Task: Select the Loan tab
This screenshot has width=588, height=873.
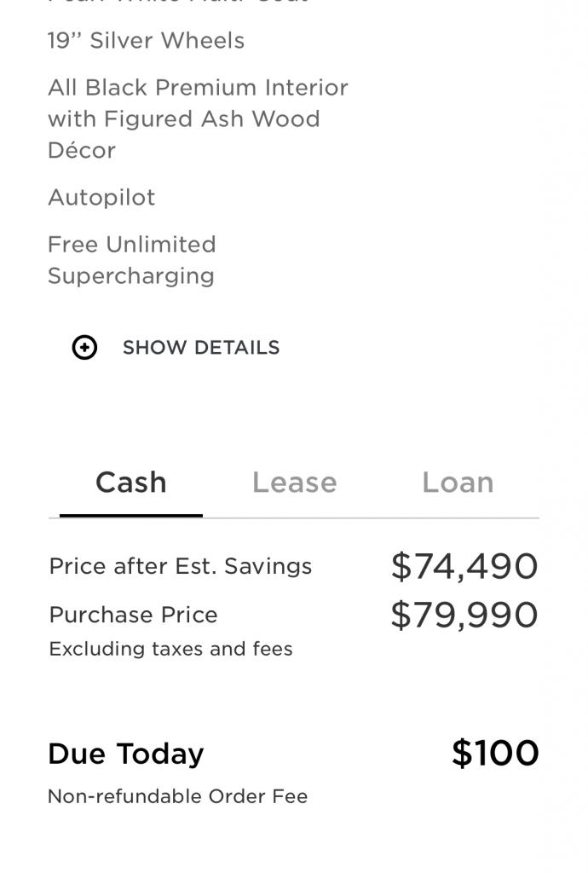Action: [458, 483]
